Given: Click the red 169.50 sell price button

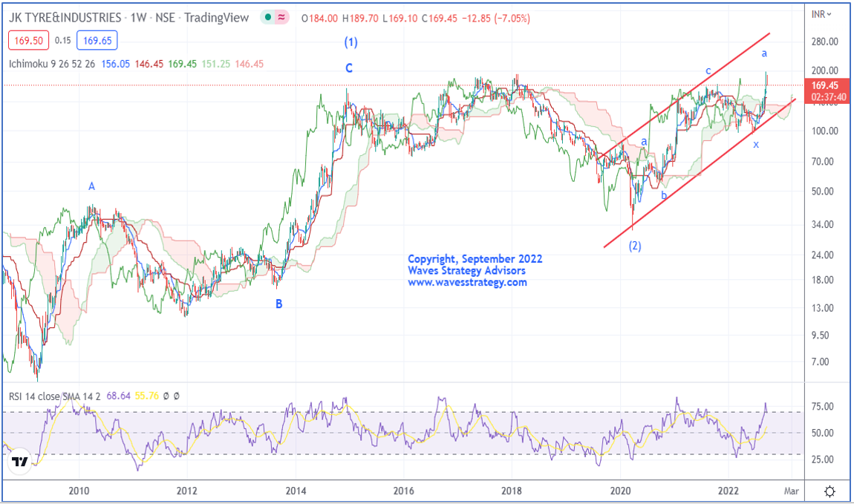Looking at the screenshot, I should [28, 40].
